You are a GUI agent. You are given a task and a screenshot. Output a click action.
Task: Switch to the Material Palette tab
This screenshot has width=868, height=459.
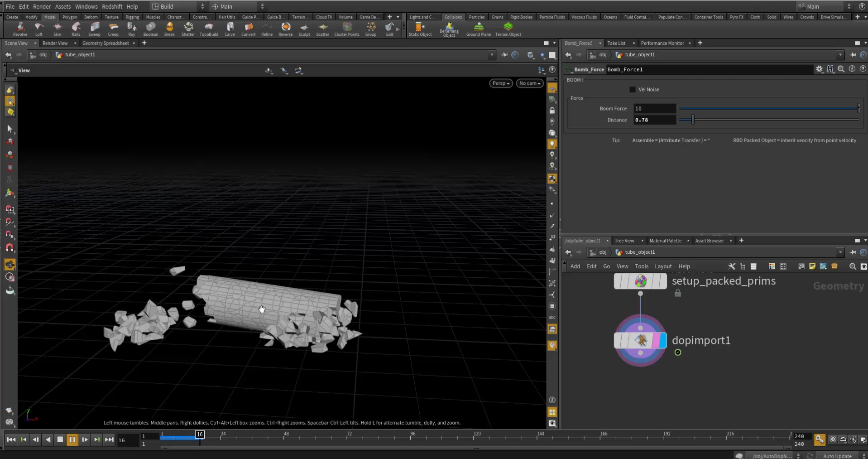665,241
